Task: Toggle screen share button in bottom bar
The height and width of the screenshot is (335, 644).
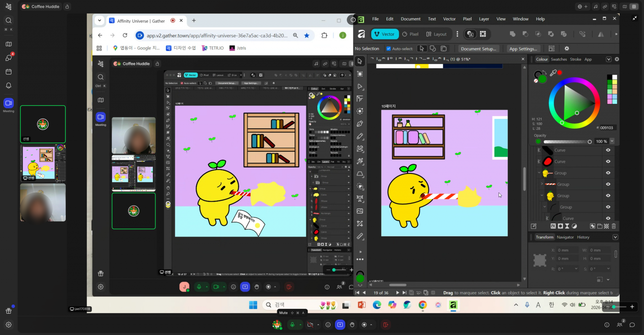Action: click(340, 325)
